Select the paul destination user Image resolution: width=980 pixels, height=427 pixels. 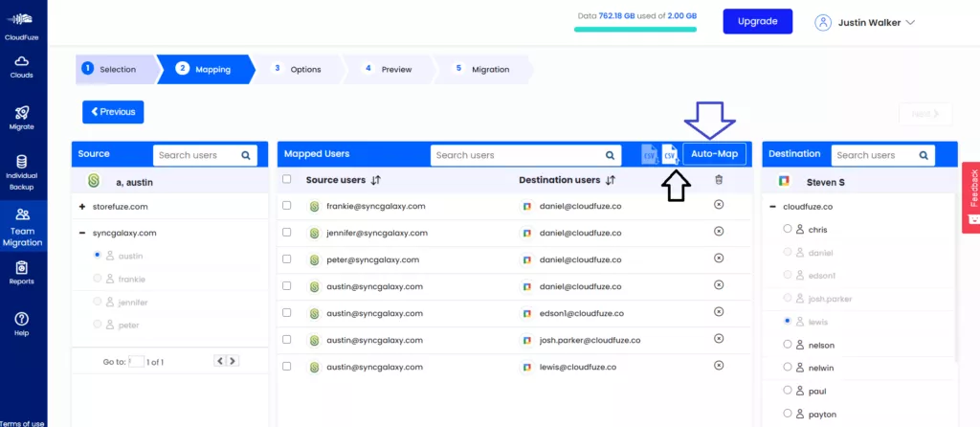coord(788,390)
